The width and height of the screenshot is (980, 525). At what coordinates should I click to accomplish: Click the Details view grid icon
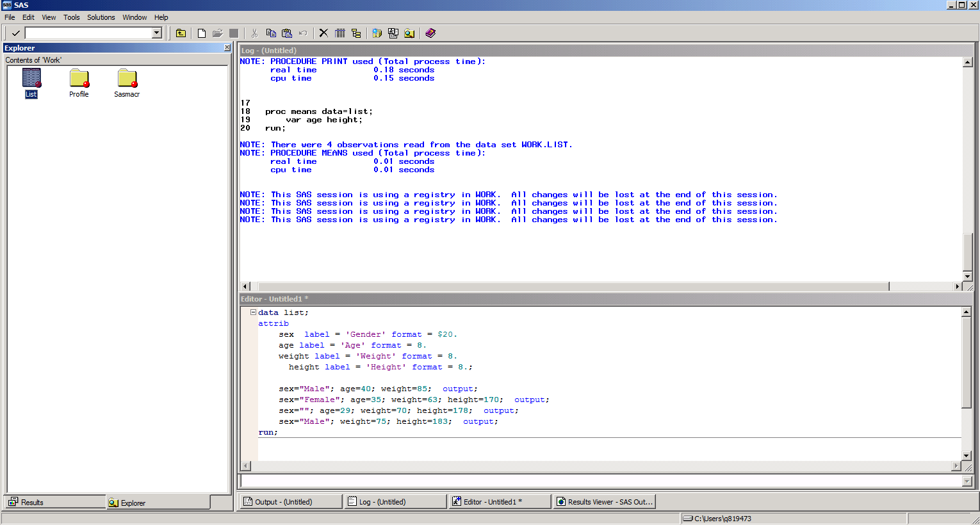[x=340, y=33]
